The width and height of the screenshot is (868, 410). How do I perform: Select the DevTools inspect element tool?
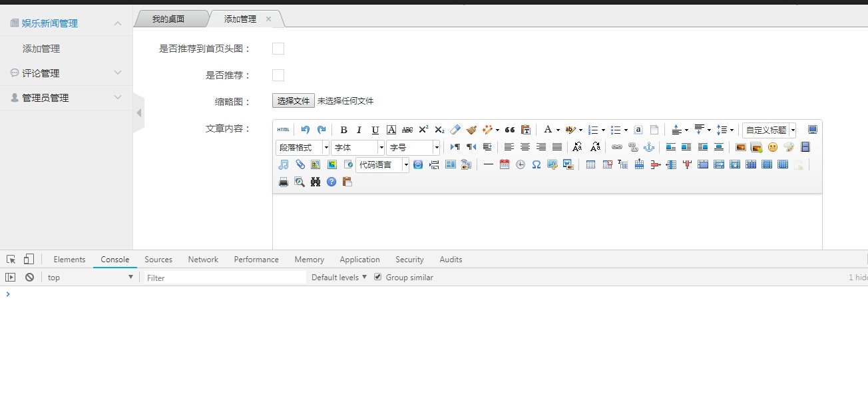(x=11, y=260)
